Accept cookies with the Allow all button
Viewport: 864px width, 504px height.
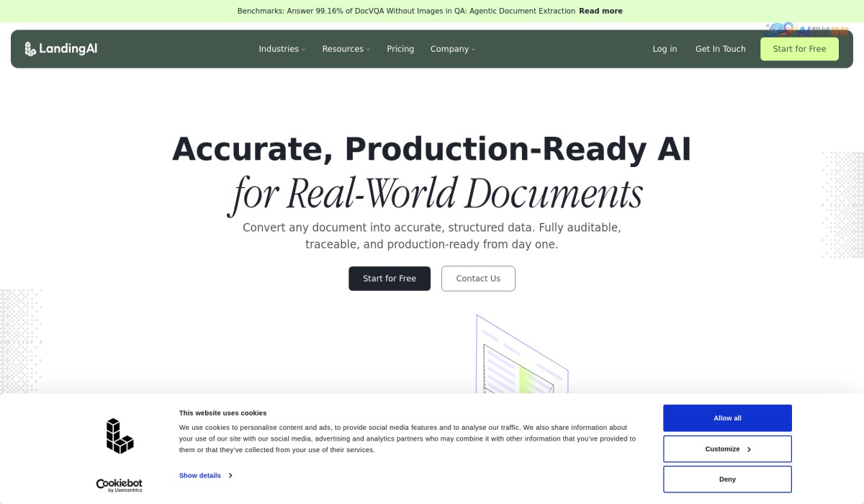tap(727, 418)
